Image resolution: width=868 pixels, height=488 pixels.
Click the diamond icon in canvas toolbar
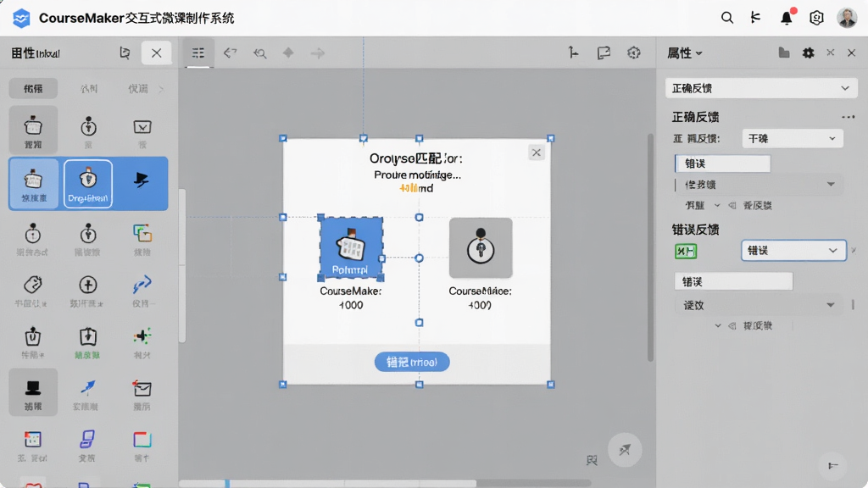click(x=288, y=53)
